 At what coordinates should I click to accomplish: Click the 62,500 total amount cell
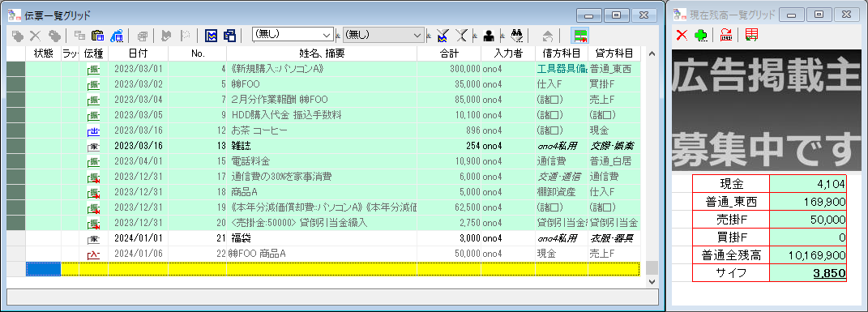pyautogui.click(x=449, y=208)
